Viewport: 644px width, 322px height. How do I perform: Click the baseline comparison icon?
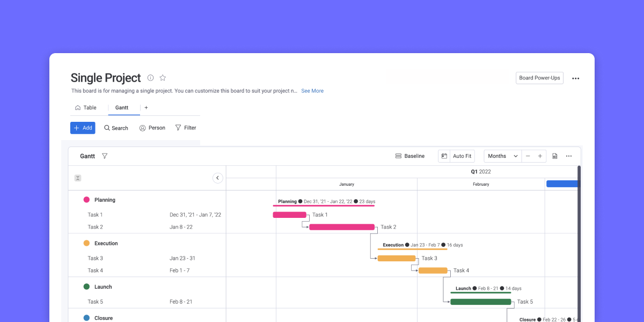[x=398, y=156]
